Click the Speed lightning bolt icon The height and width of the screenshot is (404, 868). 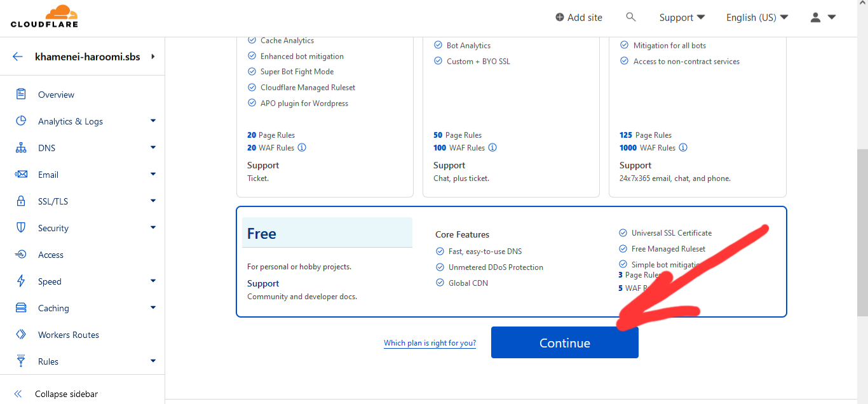coord(21,281)
